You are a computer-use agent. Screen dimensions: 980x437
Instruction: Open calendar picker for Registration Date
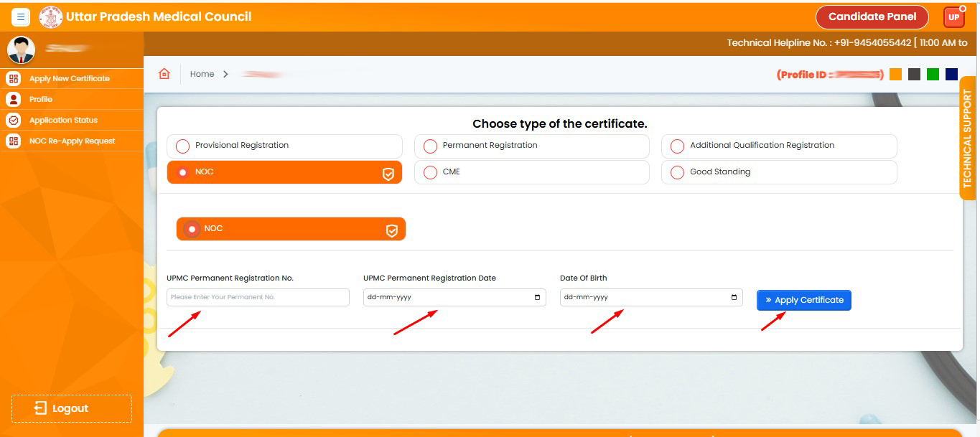[x=537, y=298]
